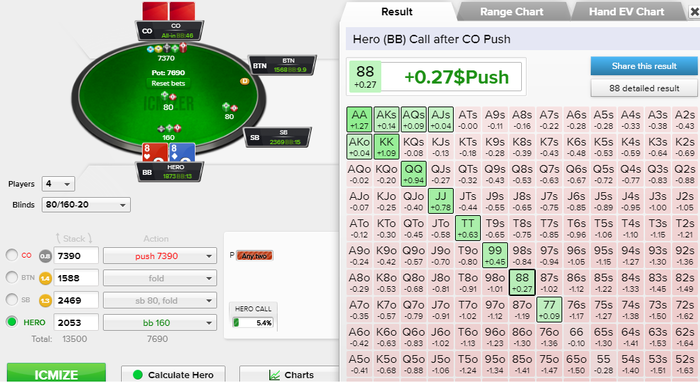Image resolution: width=700 pixels, height=383 pixels.
Task: Click the SB seat plate on the table
Action: [x=277, y=137]
